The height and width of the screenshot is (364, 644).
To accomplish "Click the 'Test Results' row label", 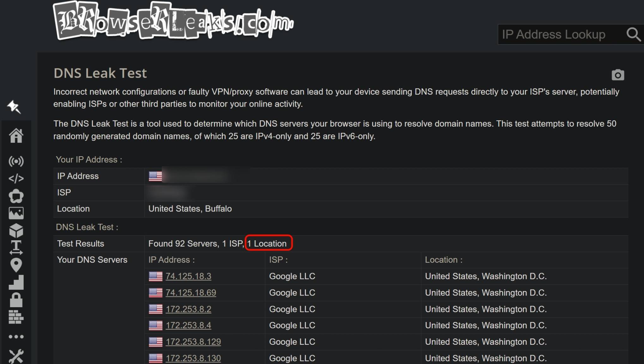I will (81, 244).
